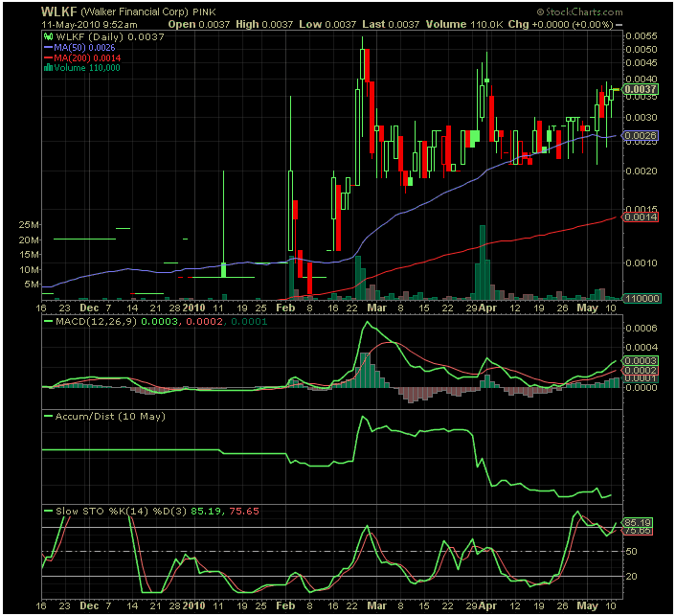Viewport: 676px width, 616px height.
Task: Click the volume bars icon beside Volume 110,000
Action: (48, 68)
